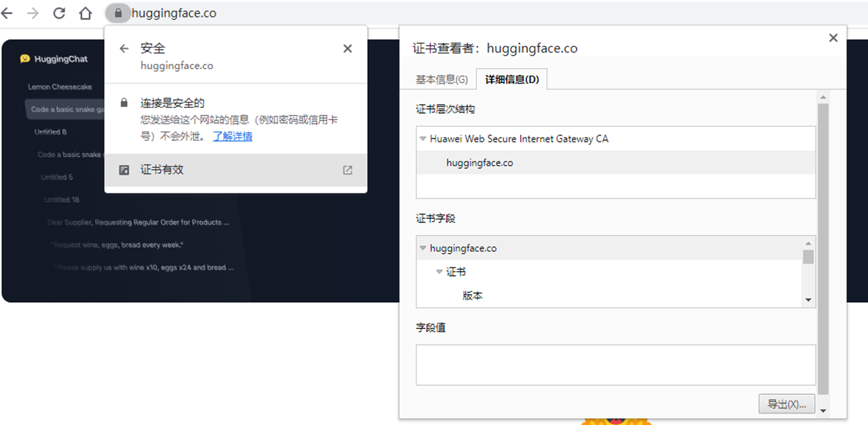The width and height of the screenshot is (868, 425).
Task: Click the dialog's main scrollbar thumb
Action: pos(823,248)
